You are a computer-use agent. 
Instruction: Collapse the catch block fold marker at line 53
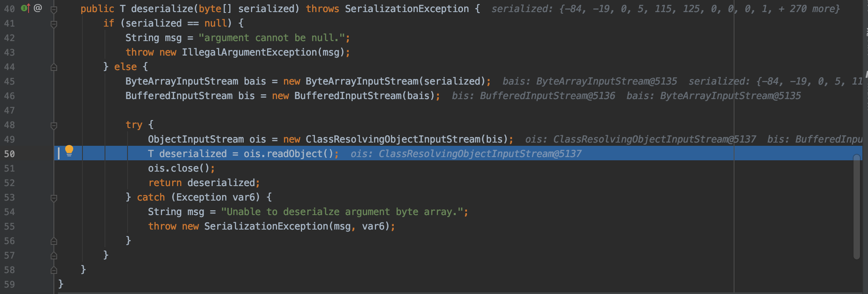coord(54,198)
